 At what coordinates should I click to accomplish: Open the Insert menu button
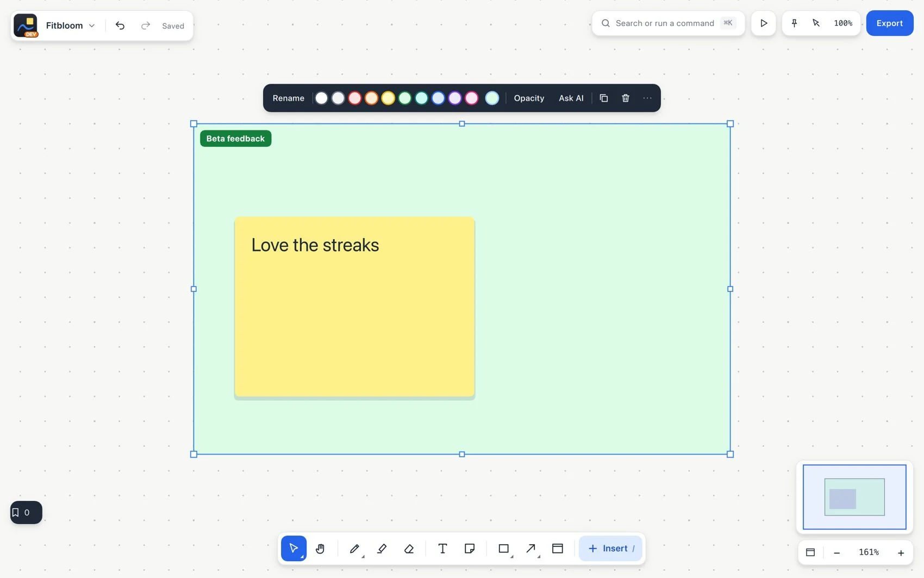pyautogui.click(x=611, y=548)
